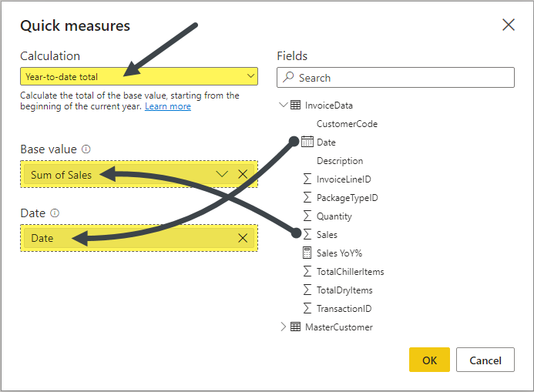Image resolution: width=534 pixels, height=392 pixels.
Task: Select the Quantity field
Action: point(334,216)
